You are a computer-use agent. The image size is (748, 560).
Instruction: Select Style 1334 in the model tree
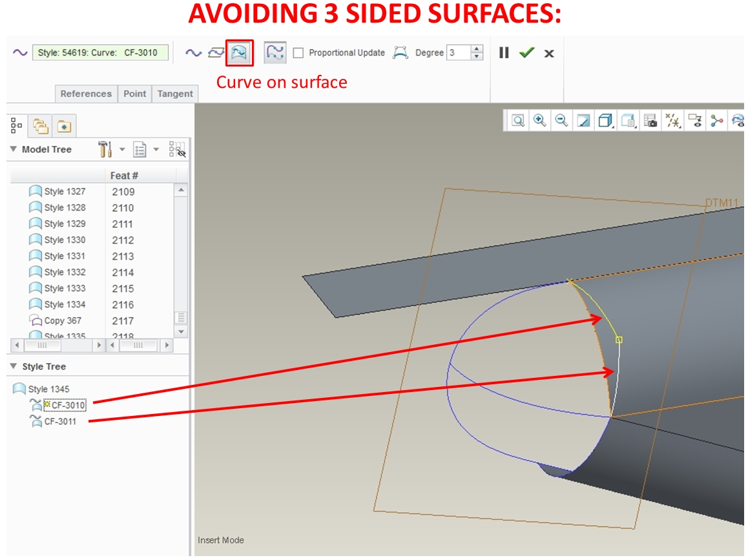pos(57,304)
